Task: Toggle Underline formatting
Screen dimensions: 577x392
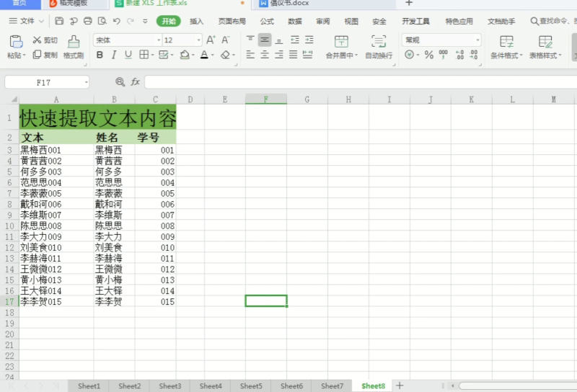Action: click(128, 55)
